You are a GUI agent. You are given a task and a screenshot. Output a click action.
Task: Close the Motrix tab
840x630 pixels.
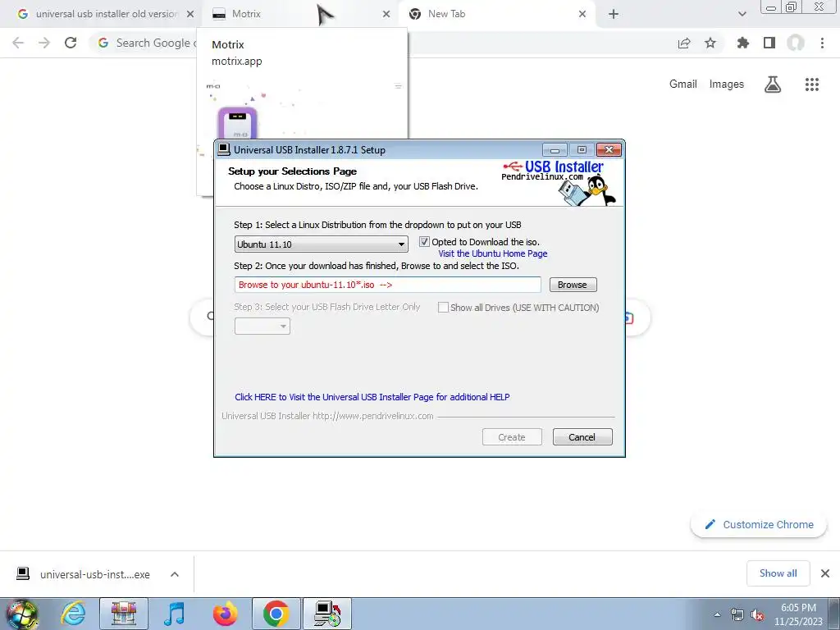(386, 14)
